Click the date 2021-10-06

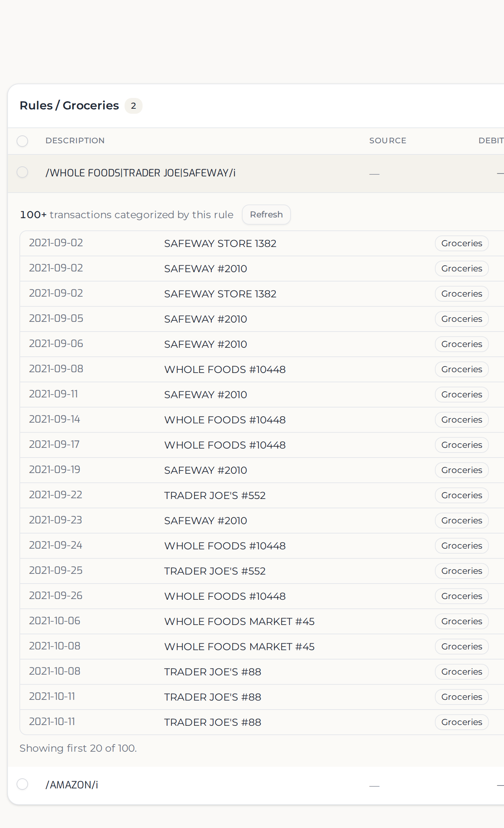pos(54,621)
